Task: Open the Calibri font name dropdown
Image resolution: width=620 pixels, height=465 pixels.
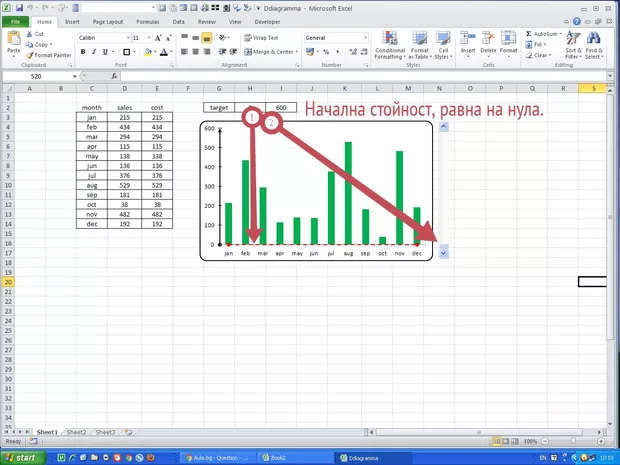Action: coord(128,38)
